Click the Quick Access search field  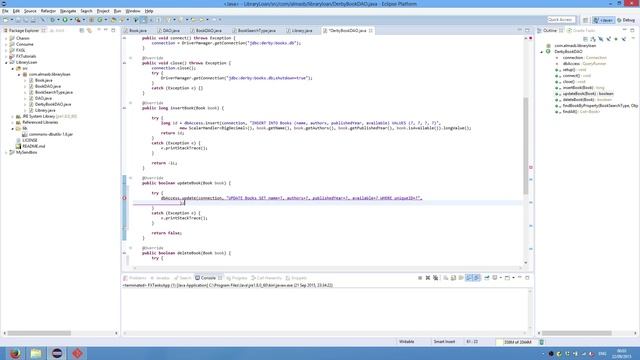click(561, 20)
